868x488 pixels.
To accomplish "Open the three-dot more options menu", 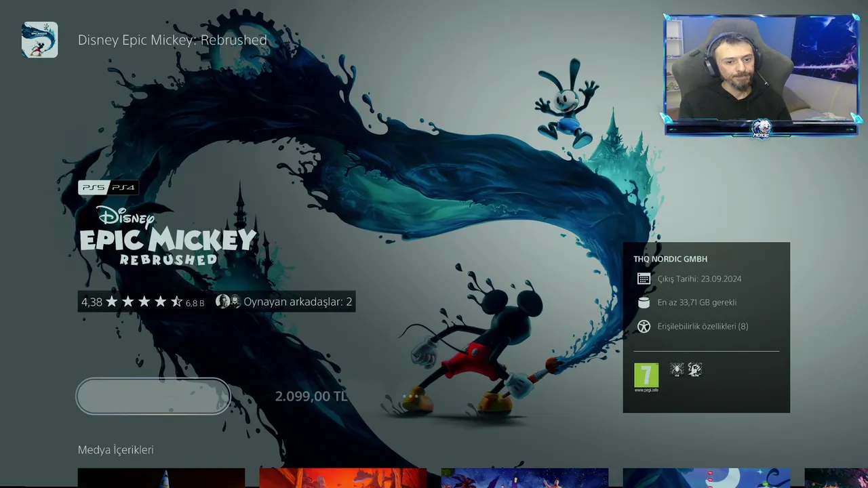I will coord(410,396).
